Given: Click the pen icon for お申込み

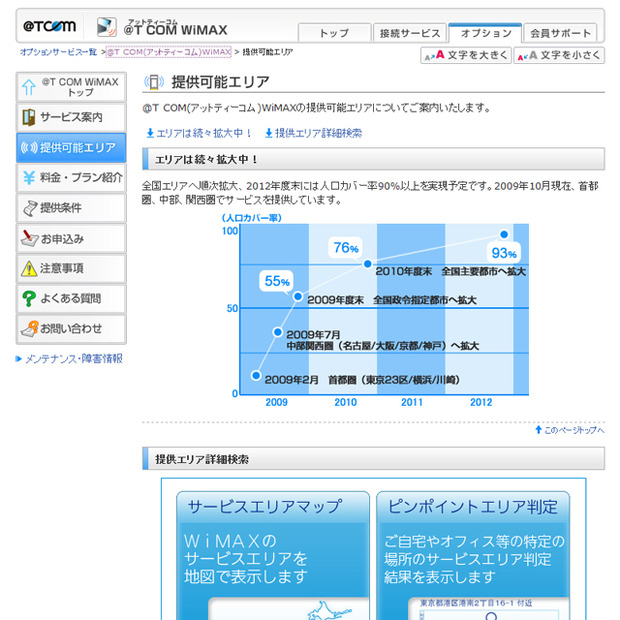Looking at the screenshot, I should (29, 238).
